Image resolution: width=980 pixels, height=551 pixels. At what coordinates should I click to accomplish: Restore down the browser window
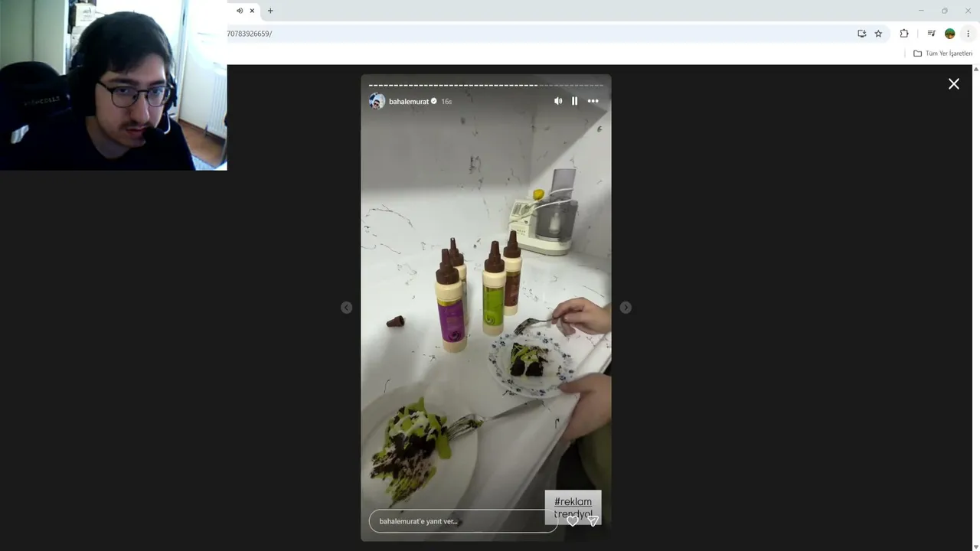tap(944, 11)
